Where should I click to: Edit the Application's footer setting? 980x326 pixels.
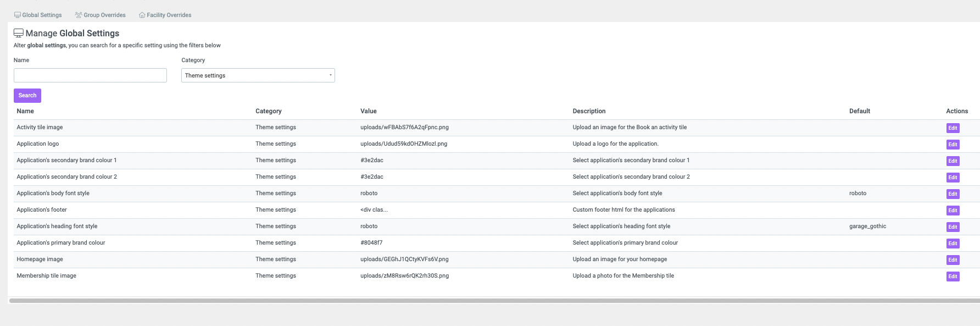tap(953, 211)
